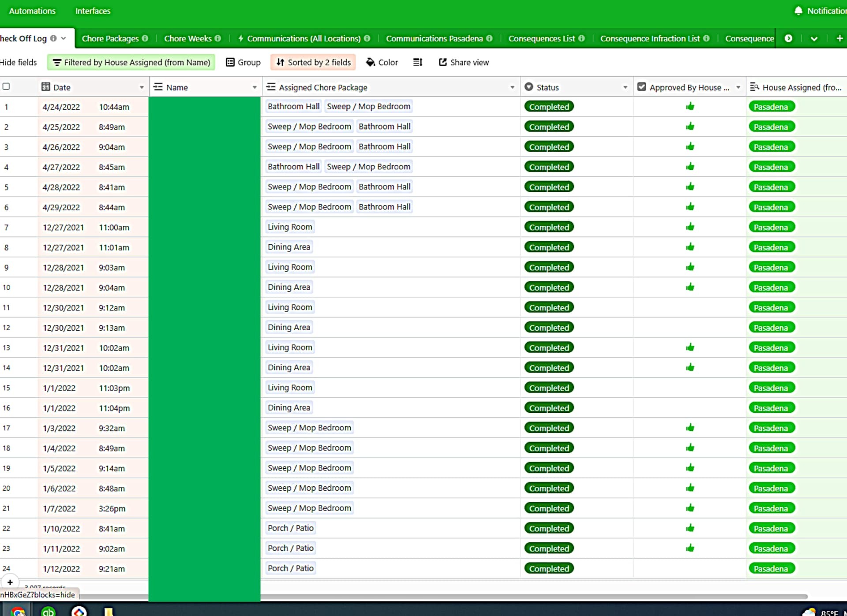Click Completed status pill for 4/25/2022 row

[x=549, y=127]
